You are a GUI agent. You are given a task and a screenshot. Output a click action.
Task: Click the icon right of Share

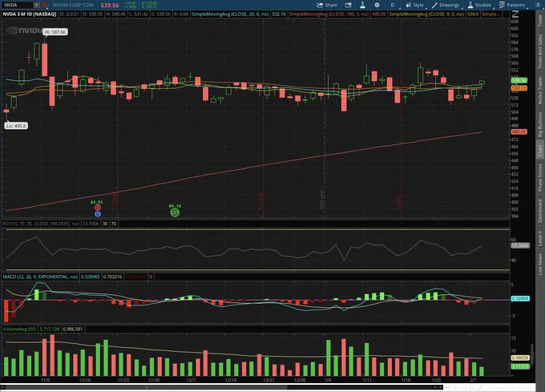pyautogui.click(x=348, y=5)
